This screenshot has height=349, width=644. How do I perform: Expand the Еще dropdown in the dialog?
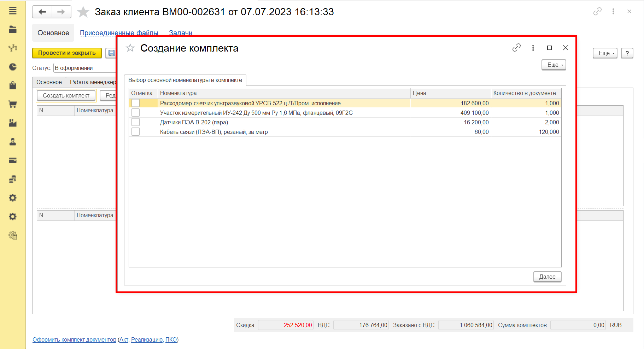click(x=554, y=65)
